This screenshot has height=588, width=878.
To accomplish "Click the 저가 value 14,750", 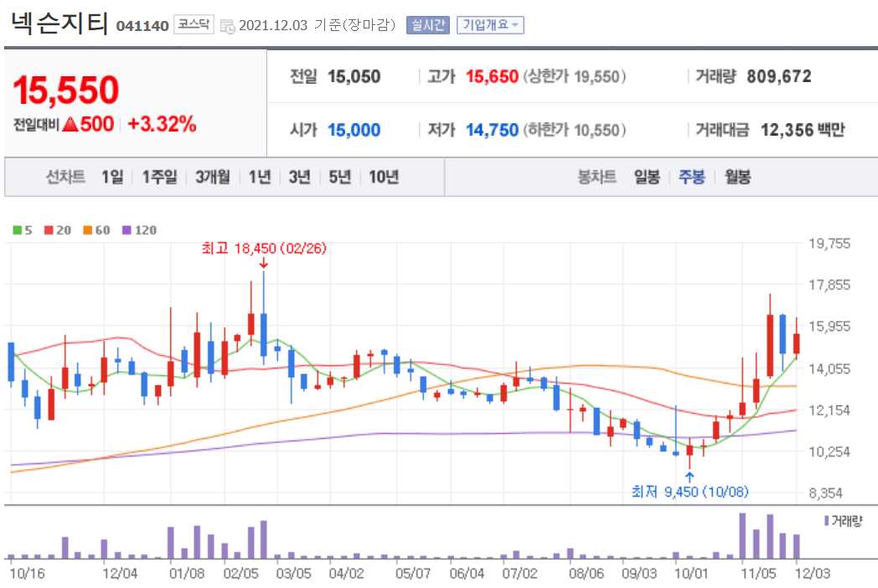I will 492,130.
